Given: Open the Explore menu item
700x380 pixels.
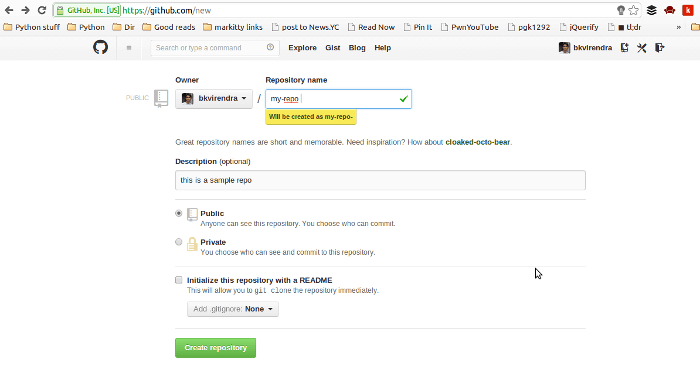Looking at the screenshot, I should coord(302,48).
